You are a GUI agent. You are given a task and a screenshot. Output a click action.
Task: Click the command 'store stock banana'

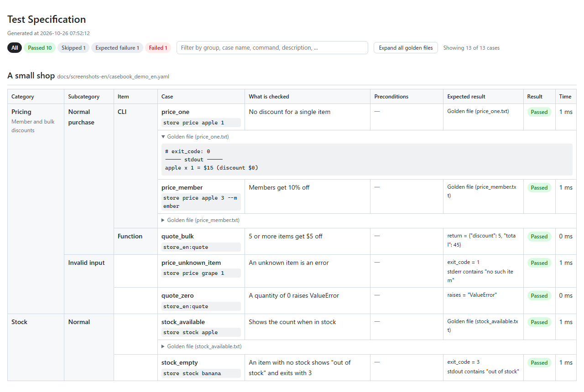tap(201, 373)
